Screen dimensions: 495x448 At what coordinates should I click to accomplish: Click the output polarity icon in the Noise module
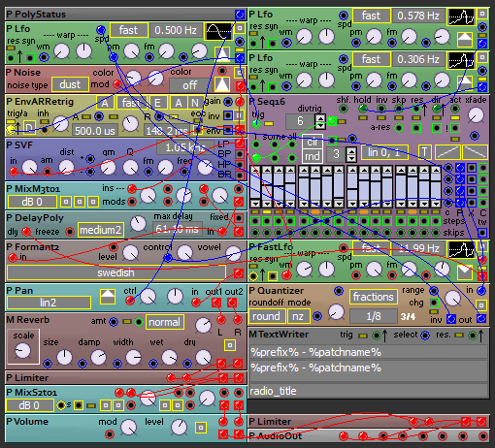pyautogui.click(x=222, y=84)
